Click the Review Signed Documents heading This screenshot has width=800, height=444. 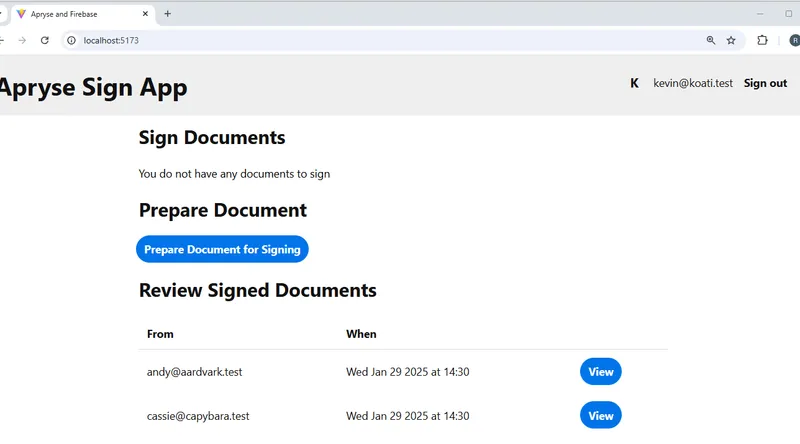point(258,290)
